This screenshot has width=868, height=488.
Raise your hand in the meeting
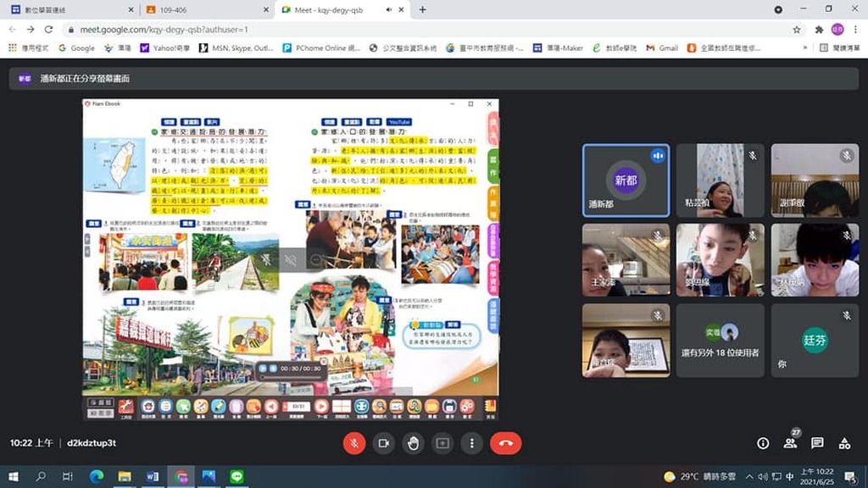point(413,443)
